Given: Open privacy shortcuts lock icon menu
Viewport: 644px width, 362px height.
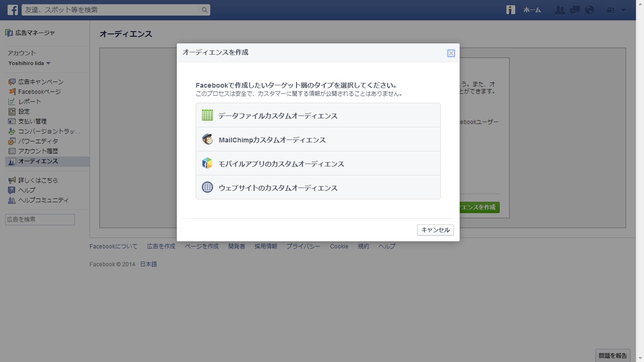Looking at the screenshot, I should click(611, 10).
